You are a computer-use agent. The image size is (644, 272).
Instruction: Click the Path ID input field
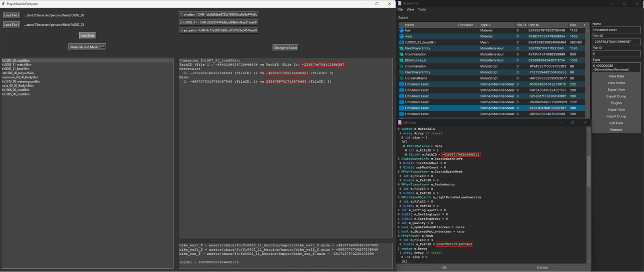(616, 42)
